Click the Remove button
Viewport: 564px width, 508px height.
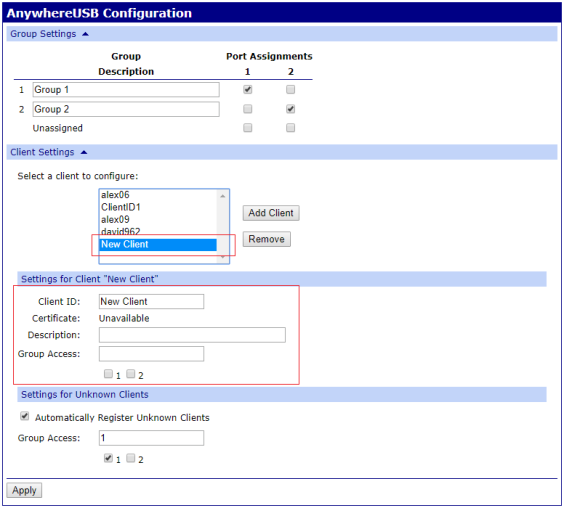click(x=267, y=239)
